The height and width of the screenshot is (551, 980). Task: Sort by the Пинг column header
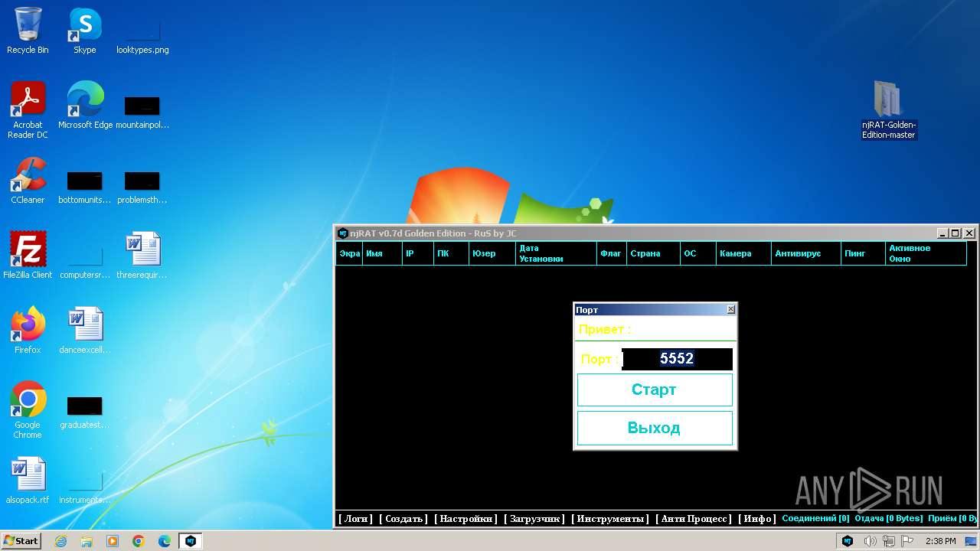pos(863,253)
